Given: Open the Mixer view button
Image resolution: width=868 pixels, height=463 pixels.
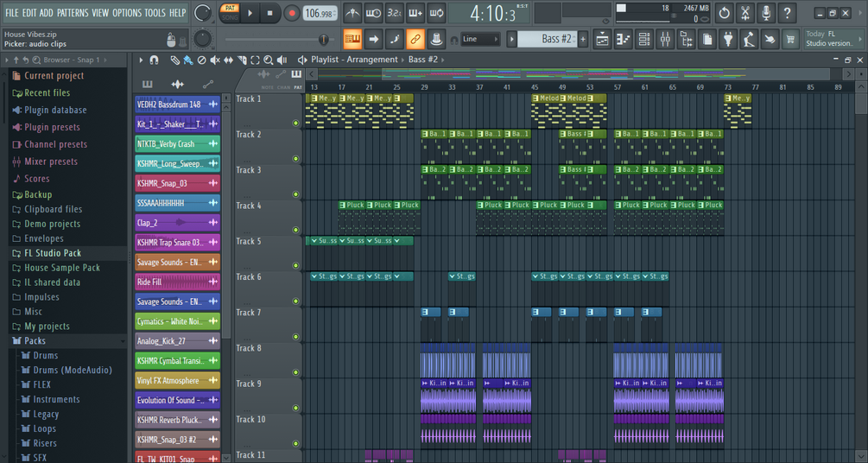Looking at the screenshot, I should [x=665, y=40].
